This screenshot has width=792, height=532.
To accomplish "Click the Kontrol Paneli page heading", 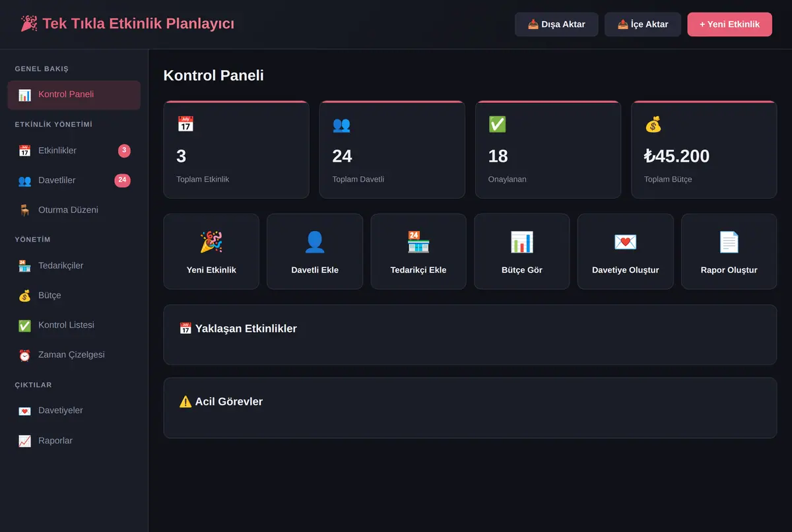I will pos(214,75).
